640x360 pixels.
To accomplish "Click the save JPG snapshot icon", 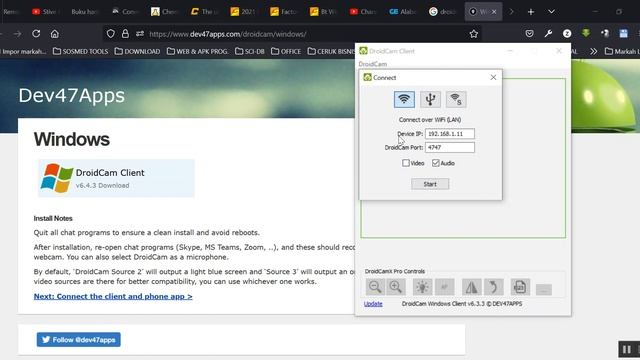I will [520, 287].
